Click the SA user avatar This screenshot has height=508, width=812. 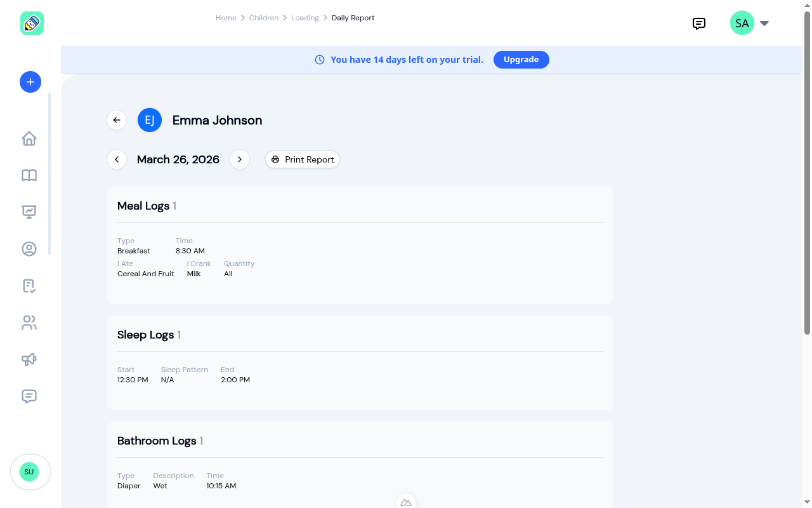[x=742, y=23]
